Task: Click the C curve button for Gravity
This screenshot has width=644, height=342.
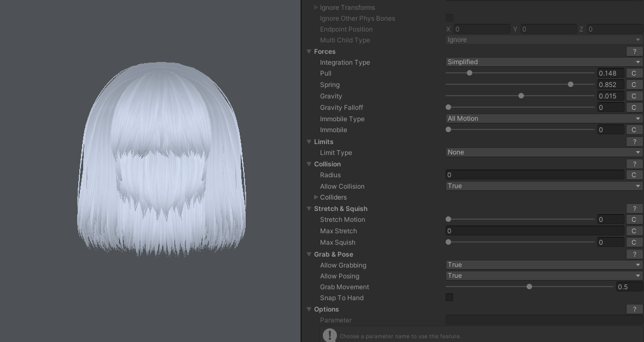Action: (634, 96)
